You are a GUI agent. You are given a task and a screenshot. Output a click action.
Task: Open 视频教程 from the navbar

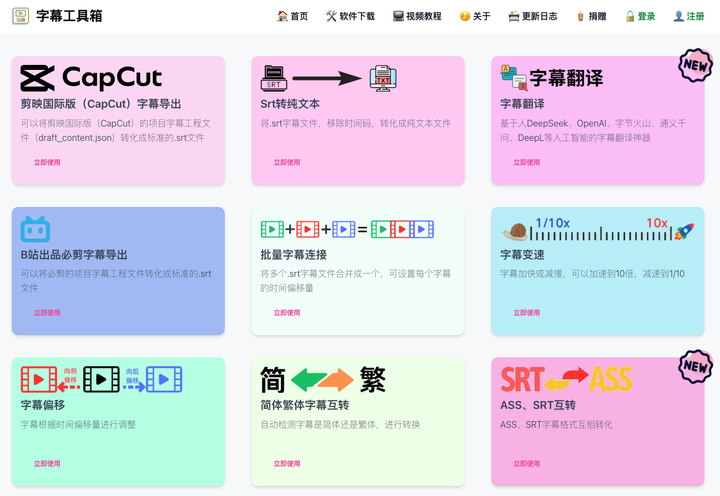pos(417,17)
